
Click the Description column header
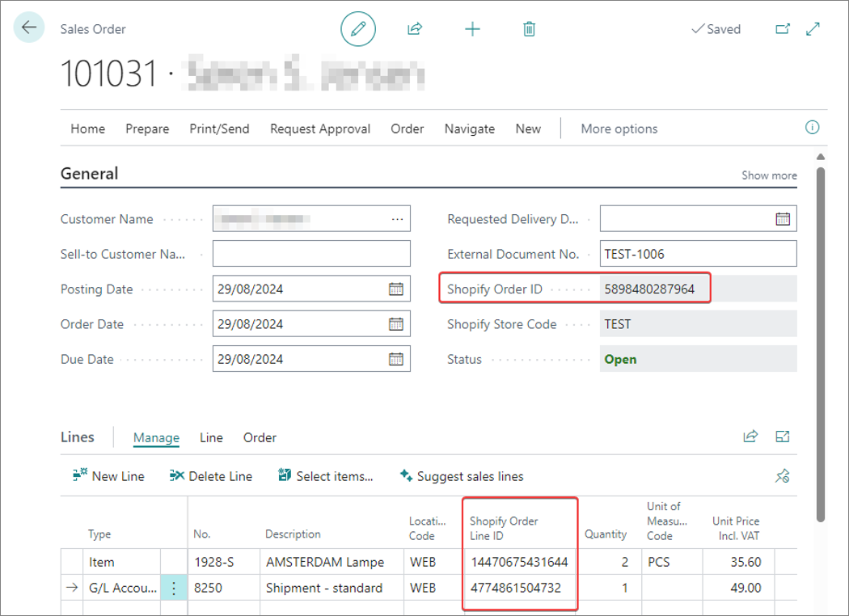(293, 534)
